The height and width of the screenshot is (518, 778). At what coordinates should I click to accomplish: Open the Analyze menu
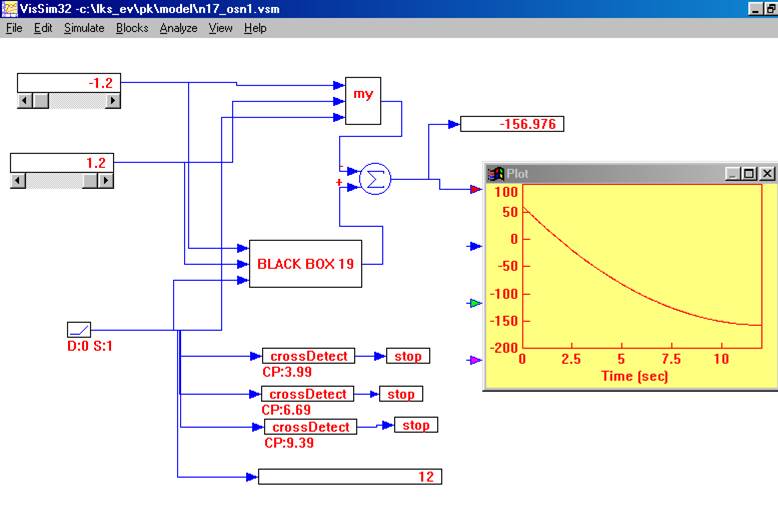coord(178,28)
